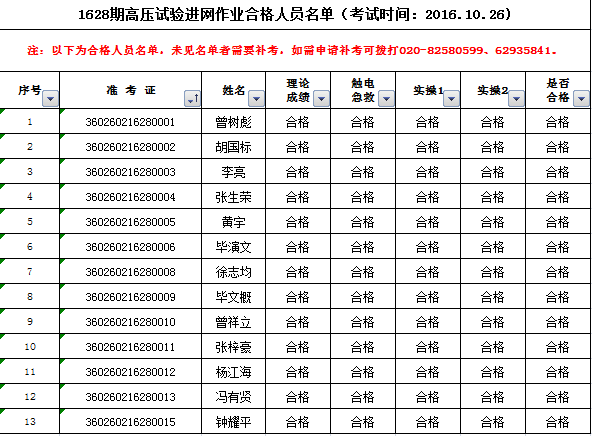Expand the 触电急救 filter dropdown
The width and height of the screenshot is (592, 436).
click(x=386, y=99)
